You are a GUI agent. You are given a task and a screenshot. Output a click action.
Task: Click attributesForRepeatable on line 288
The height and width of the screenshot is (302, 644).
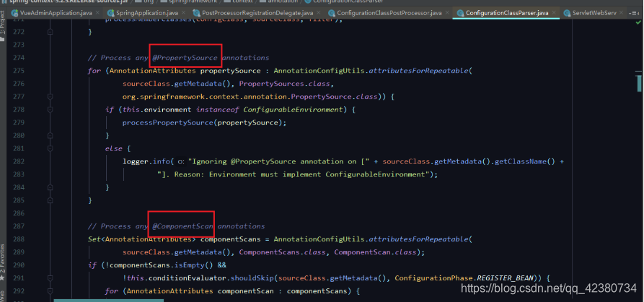click(418, 239)
